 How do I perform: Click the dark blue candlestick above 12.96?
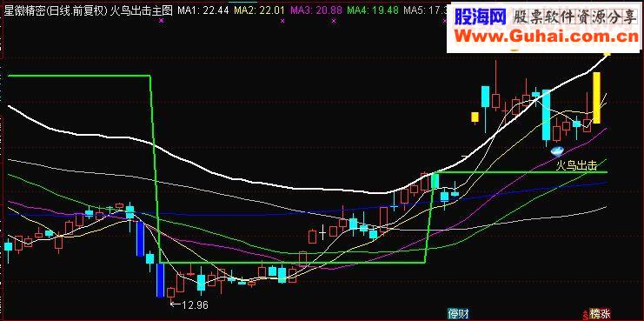tap(160, 280)
